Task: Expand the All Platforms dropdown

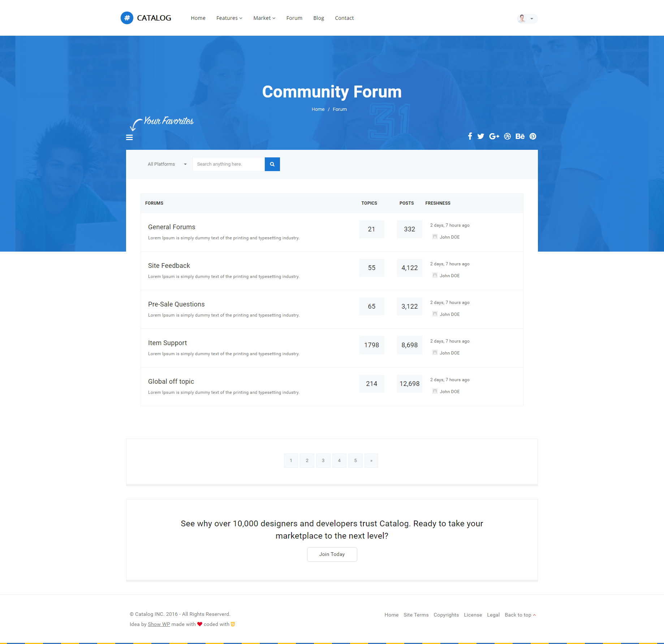Action: pos(167,164)
